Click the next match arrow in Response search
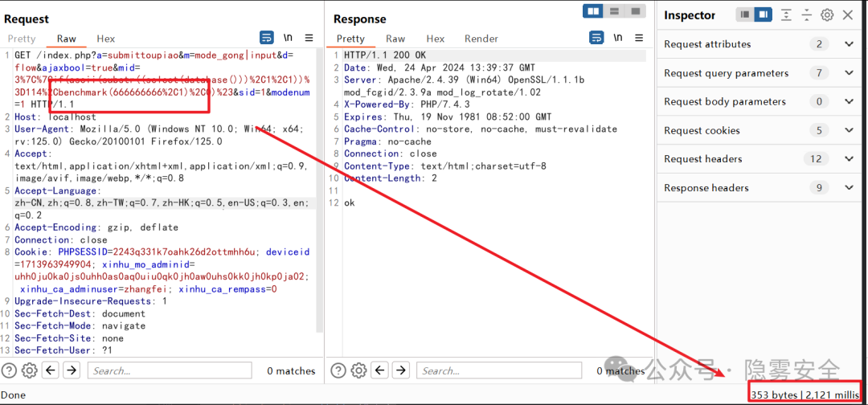 coord(401,370)
